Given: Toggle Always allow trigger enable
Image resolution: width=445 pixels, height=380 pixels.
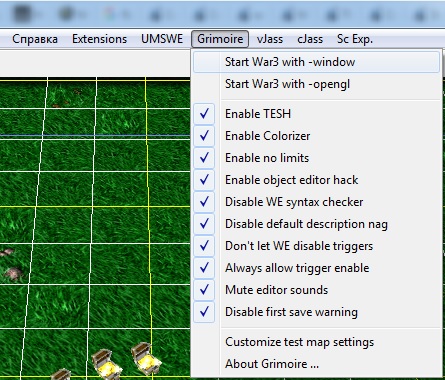Looking at the screenshot, I should tap(316, 268).
